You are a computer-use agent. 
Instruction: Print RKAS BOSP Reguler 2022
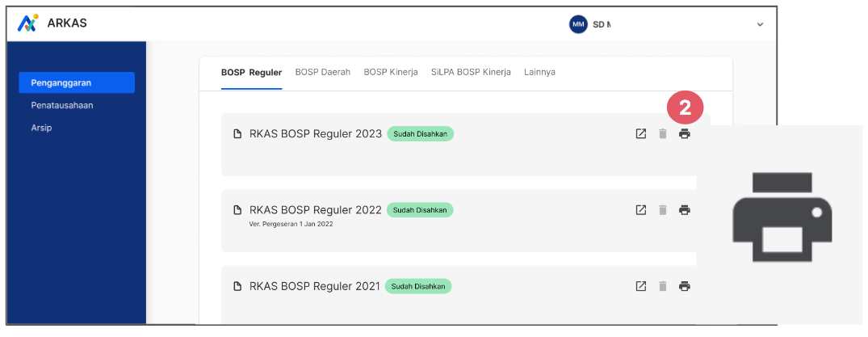(685, 210)
